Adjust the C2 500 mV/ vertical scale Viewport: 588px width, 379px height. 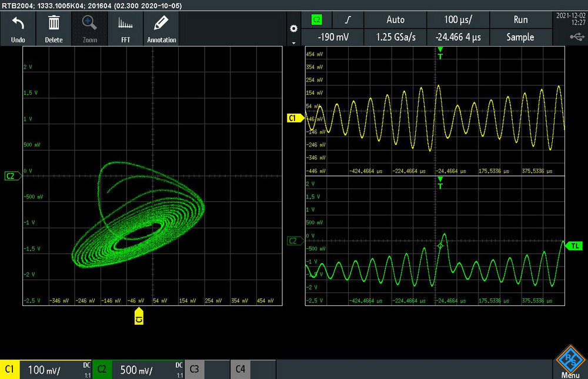coord(148,370)
